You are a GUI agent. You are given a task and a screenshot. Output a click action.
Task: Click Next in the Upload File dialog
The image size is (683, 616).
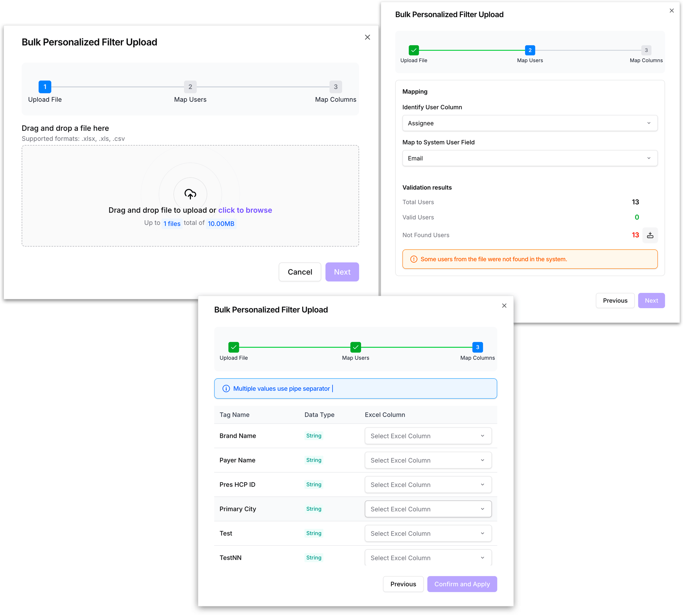coord(342,272)
